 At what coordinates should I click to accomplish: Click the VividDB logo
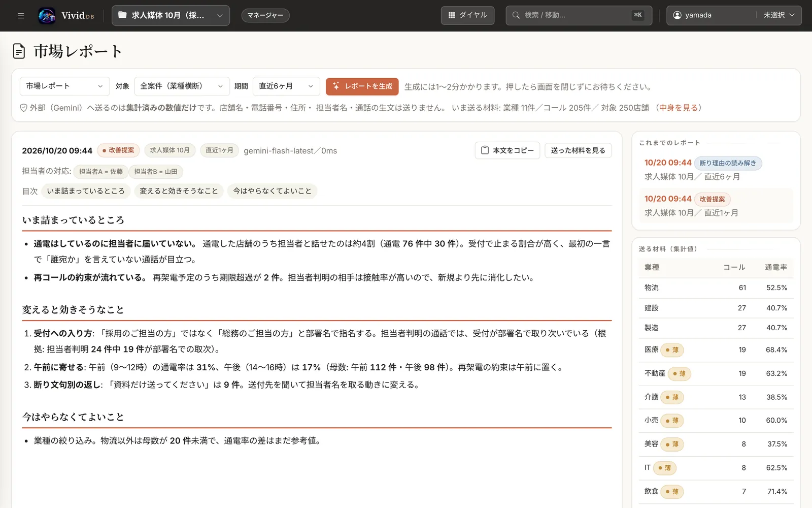point(66,16)
